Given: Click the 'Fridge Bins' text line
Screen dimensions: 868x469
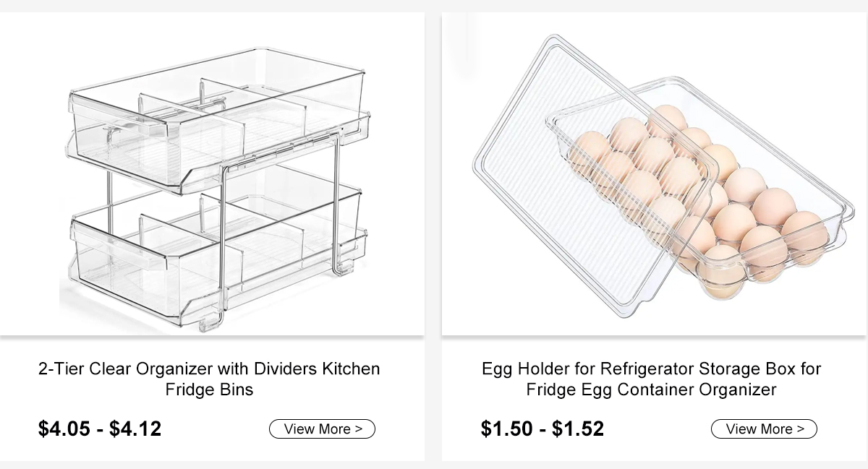Looking at the screenshot, I should tap(209, 390).
